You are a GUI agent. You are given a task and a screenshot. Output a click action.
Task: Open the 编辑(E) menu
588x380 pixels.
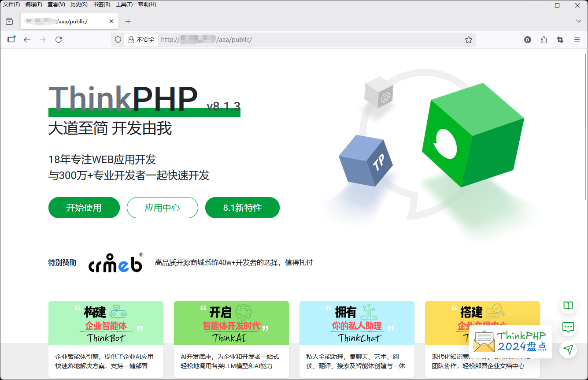pyautogui.click(x=34, y=4)
